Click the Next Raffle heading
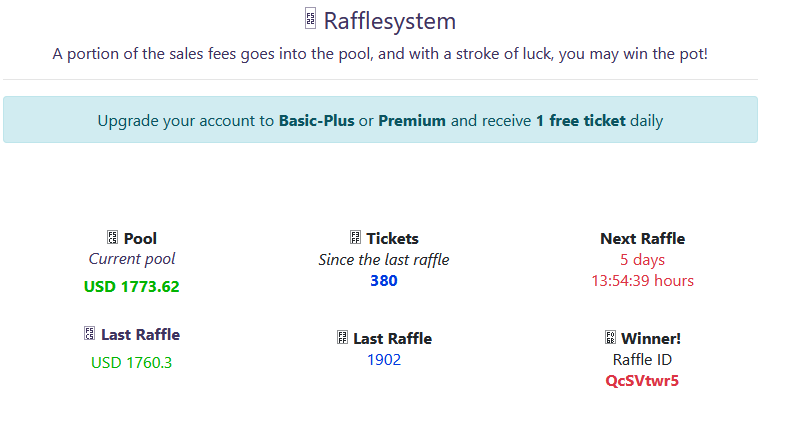This screenshot has width=786, height=426. tap(642, 238)
